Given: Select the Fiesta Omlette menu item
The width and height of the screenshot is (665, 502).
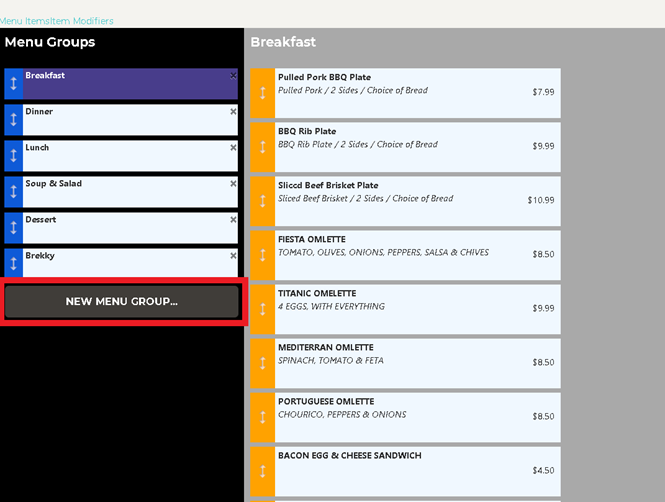Looking at the screenshot, I should [415, 255].
